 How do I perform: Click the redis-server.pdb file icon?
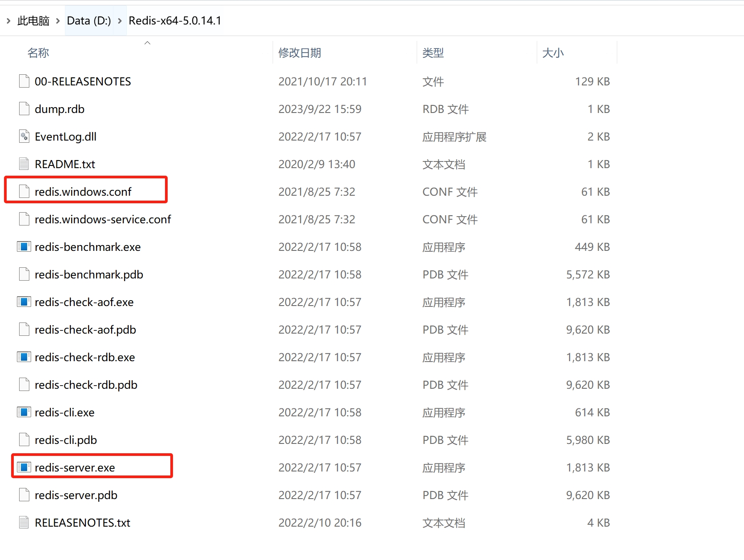coord(24,495)
